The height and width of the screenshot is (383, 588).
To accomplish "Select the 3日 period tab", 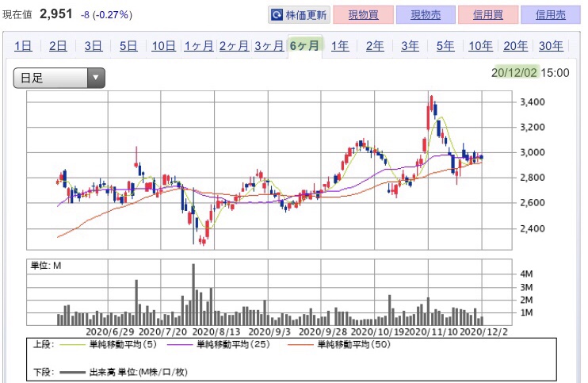I will pos(93,46).
